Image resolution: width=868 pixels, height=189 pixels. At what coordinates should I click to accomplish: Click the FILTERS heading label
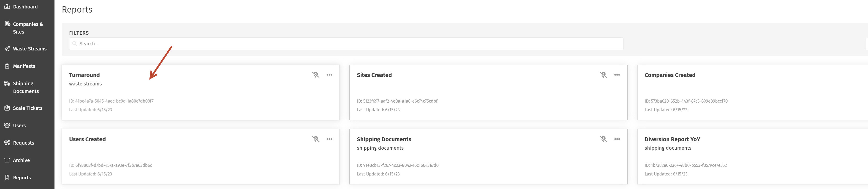click(79, 33)
